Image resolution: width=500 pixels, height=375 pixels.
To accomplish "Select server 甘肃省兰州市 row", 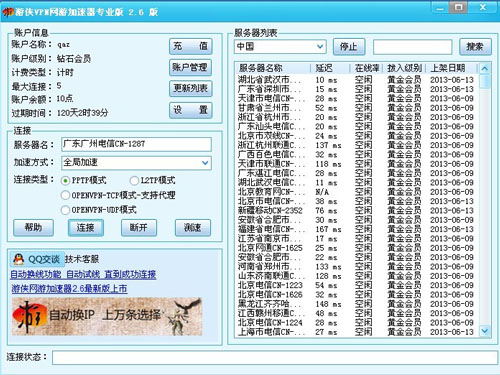I will [357, 108].
